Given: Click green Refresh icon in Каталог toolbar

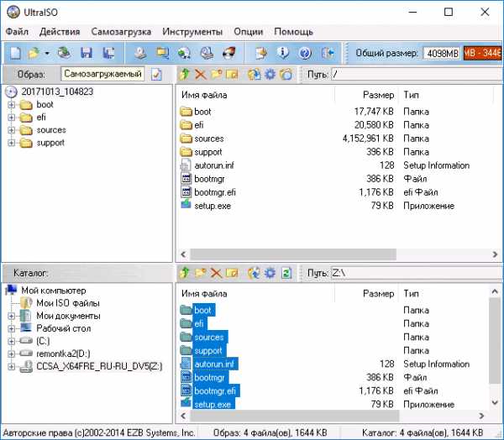Looking at the screenshot, I should (286, 273).
